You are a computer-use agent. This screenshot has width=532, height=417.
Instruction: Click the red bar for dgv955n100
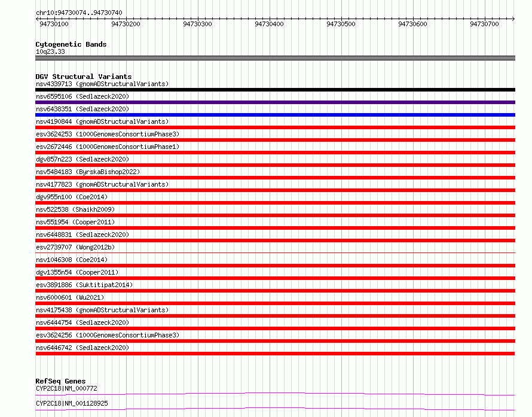(x=275, y=203)
